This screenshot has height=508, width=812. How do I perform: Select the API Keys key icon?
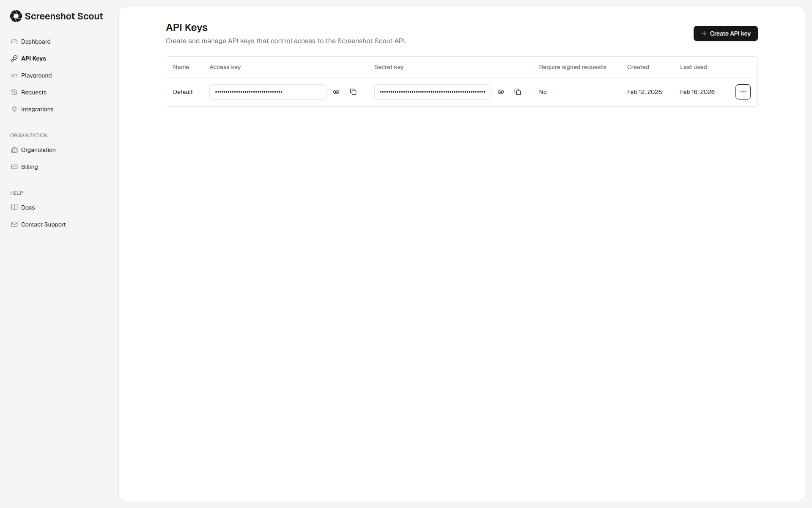coord(14,58)
